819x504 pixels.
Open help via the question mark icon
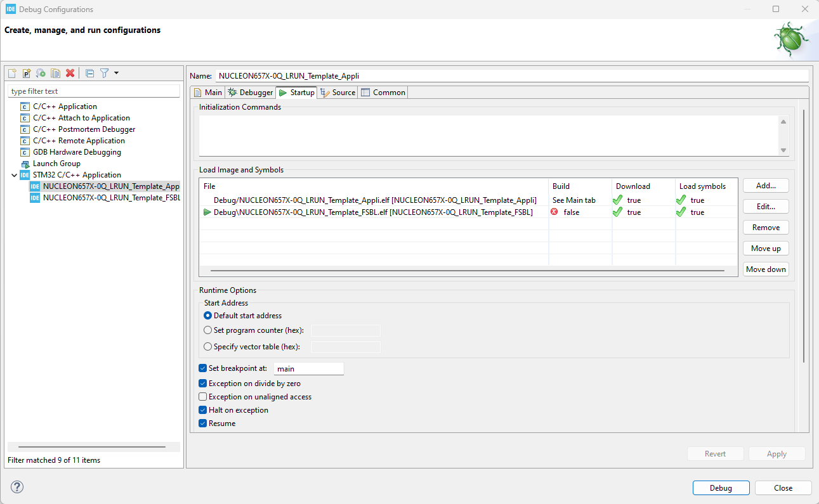click(16, 487)
